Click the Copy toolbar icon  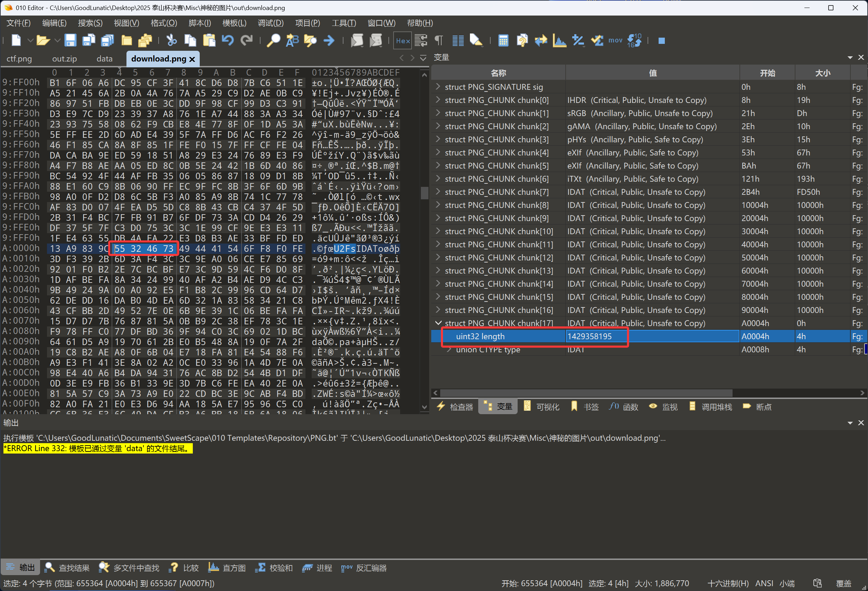(190, 40)
